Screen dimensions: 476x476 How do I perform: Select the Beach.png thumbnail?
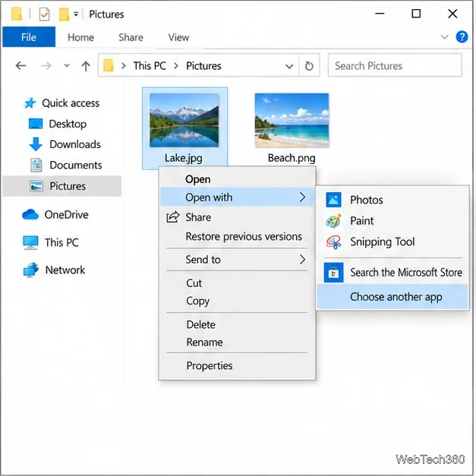click(x=292, y=120)
